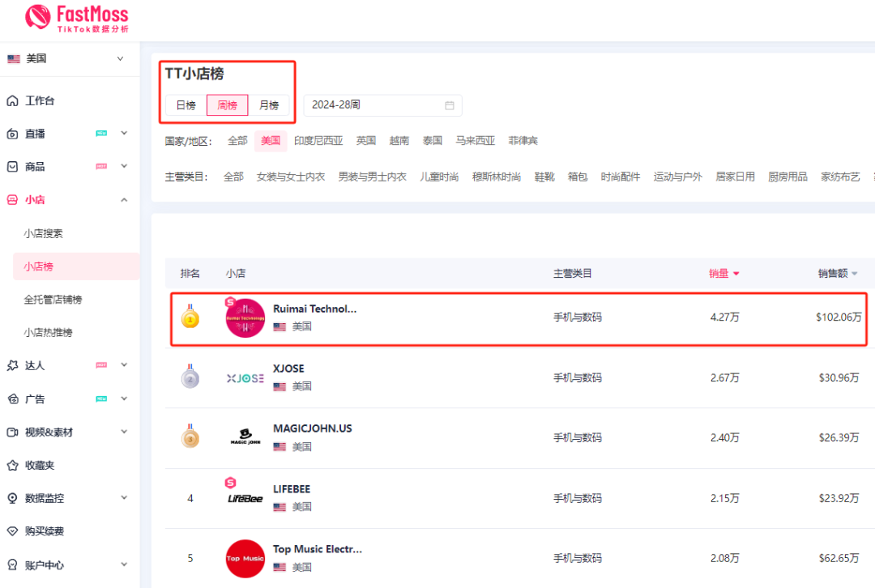Screen dimensions: 875x588
Task: Filter country by 全部
Action: coord(237,141)
